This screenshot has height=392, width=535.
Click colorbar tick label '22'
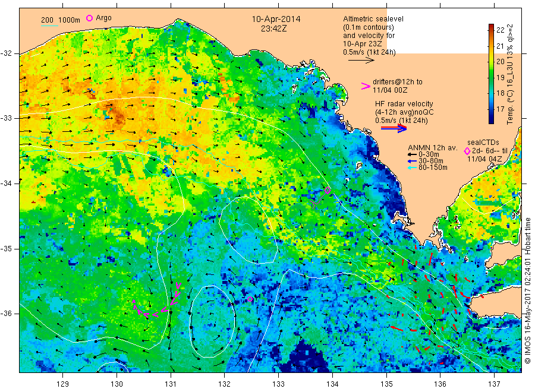coord(500,30)
